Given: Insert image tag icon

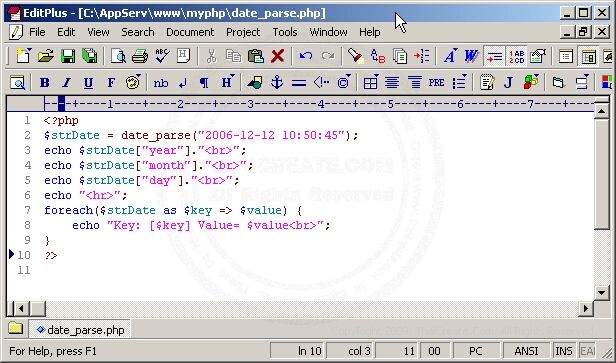Looking at the screenshot, I should pyautogui.click(x=255, y=82).
